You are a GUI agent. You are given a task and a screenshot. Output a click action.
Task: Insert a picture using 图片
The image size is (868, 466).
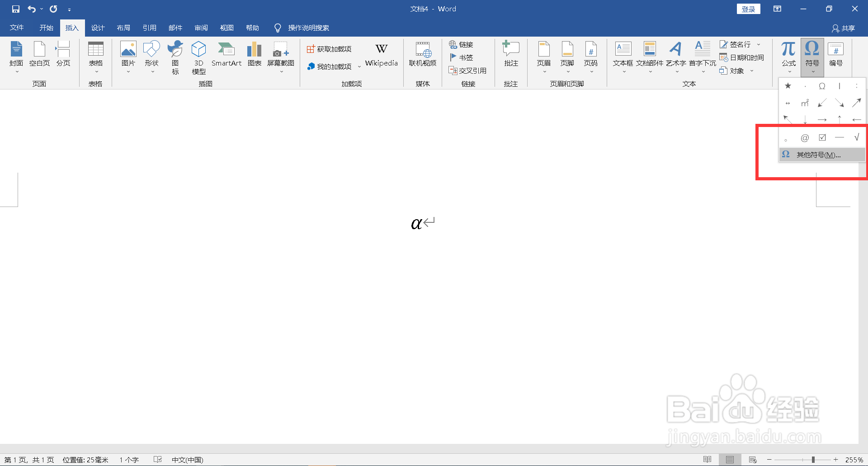128,56
